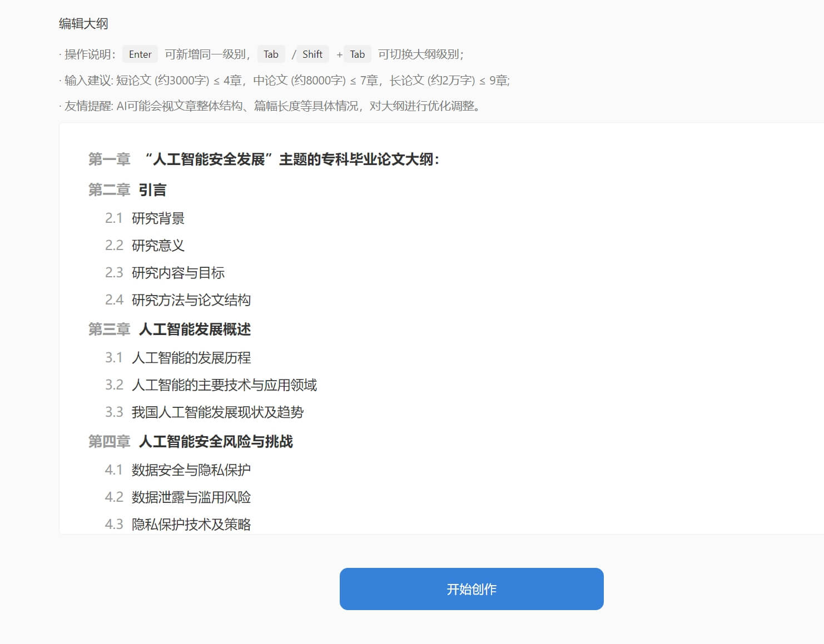Edit subsection 4.3 隐私保护技术及策略
Image resolution: width=824 pixels, height=644 pixels.
click(x=191, y=524)
